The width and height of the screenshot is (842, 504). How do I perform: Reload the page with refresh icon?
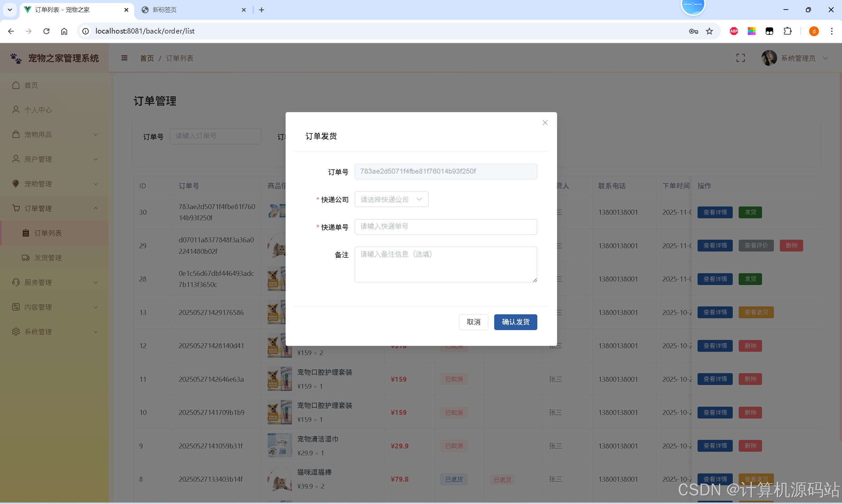coord(46,31)
